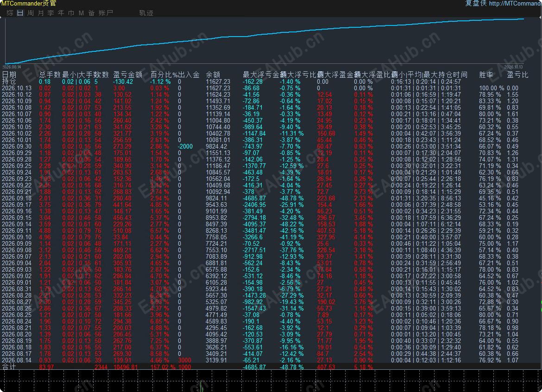Click total percentage 157.02 %

point(162,367)
